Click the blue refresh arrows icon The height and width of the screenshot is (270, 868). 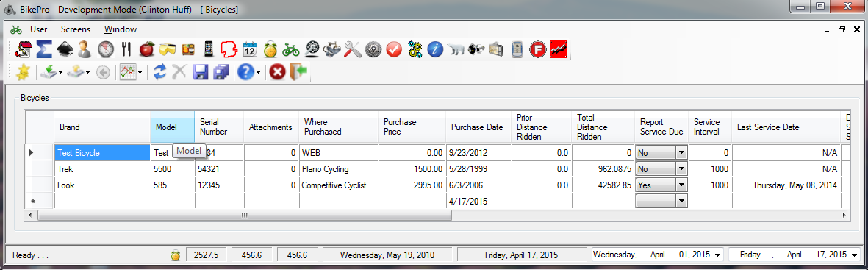click(x=160, y=72)
